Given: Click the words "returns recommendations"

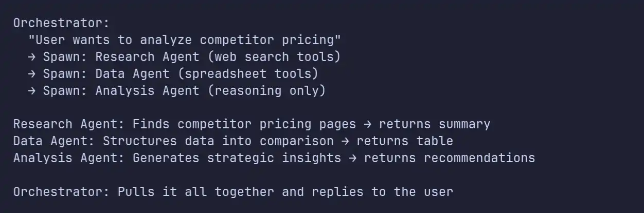Looking at the screenshot, I should pos(449,158).
